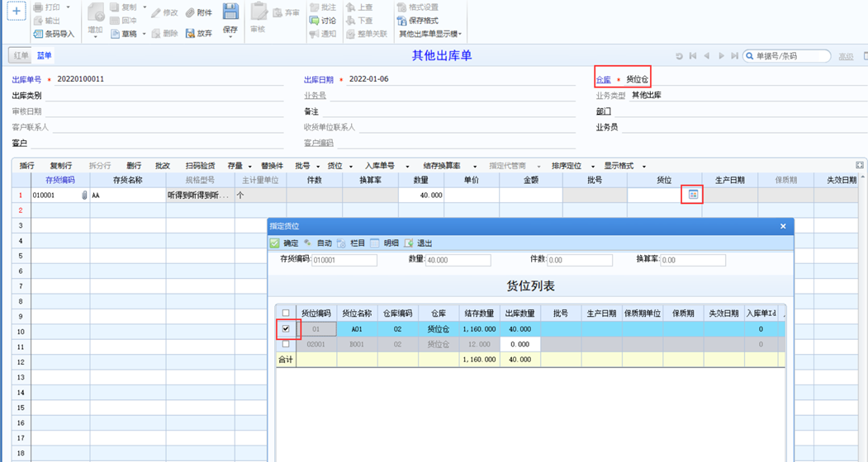Click the 自动 auto-assign icon in dialog
The height and width of the screenshot is (462, 868).
[x=308, y=243]
